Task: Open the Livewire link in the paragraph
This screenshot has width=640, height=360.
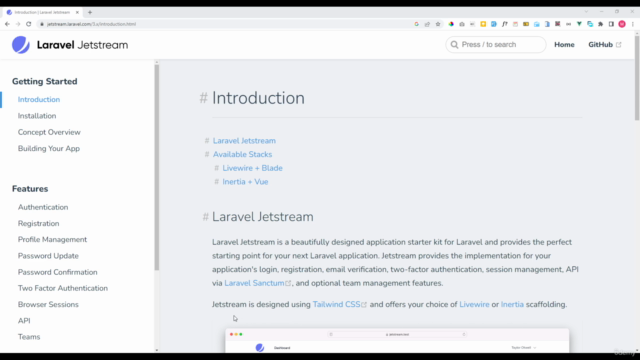Action: (x=474, y=304)
